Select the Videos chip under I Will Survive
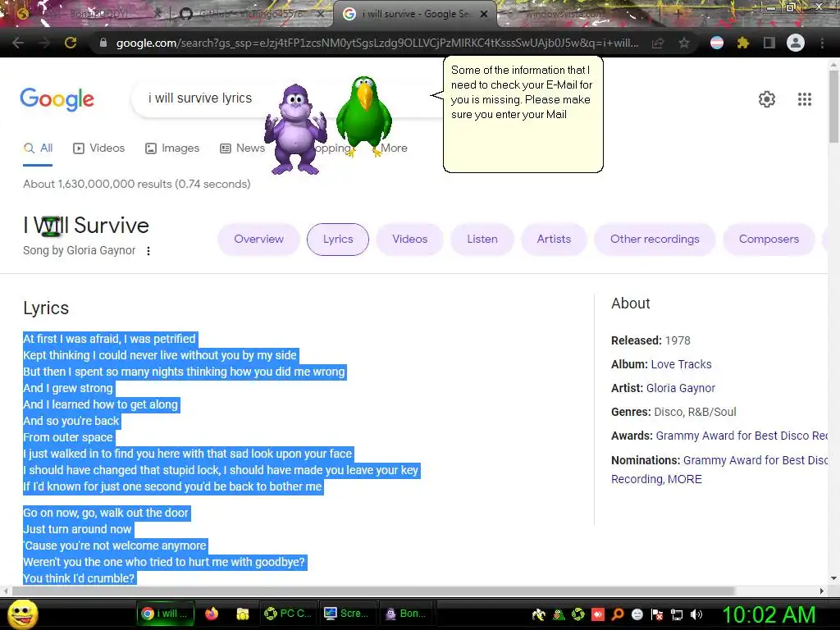The height and width of the screenshot is (630, 840). click(410, 240)
